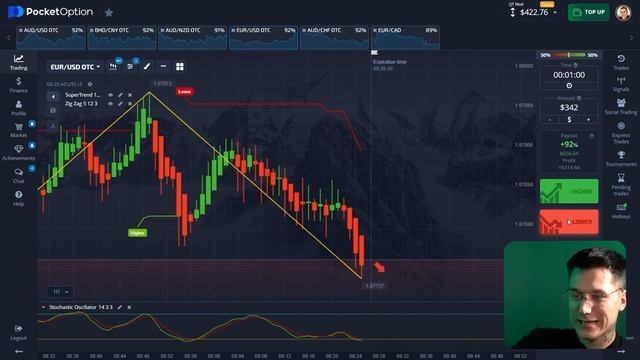640x360 pixels.
Task: Click the $342 amount field
Action: point(569,108)
